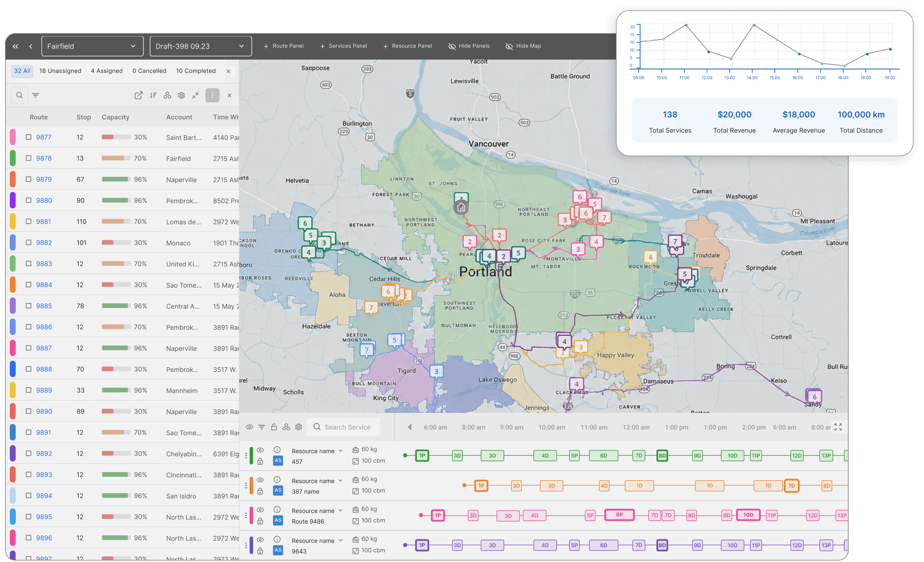
Task: Click the single back chevron icon
Action: [x=31, y=46]
